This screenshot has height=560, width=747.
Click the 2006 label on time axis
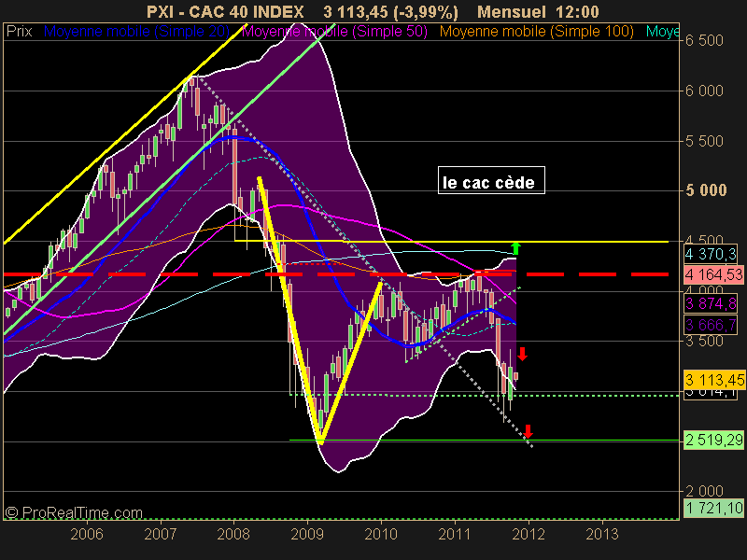pyautogui.click(x=87, y=534)
